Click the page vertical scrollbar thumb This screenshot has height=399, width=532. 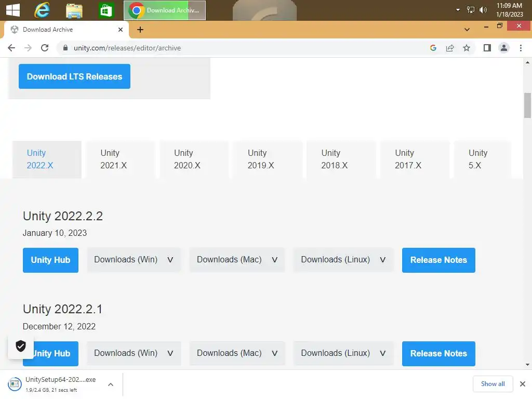(527, 105)
